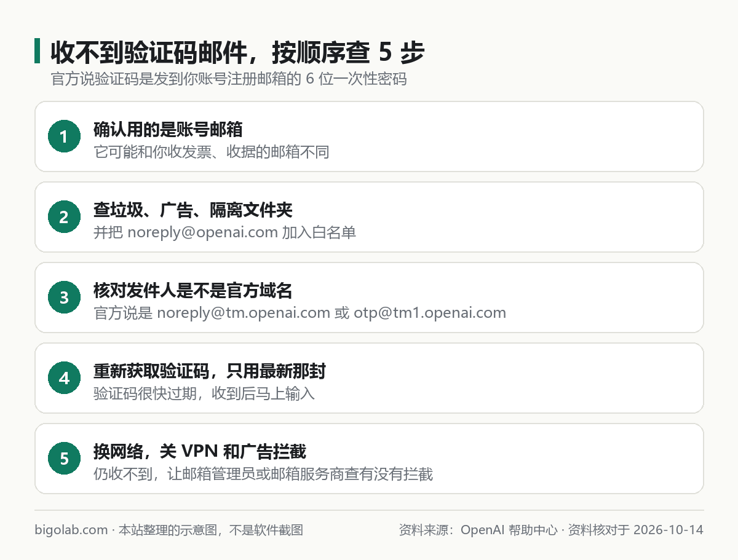The width and height of the screenshot is (738, 560).
Task: Click the step title 确认用的是账号邮箱
Action: click(168, 129)
